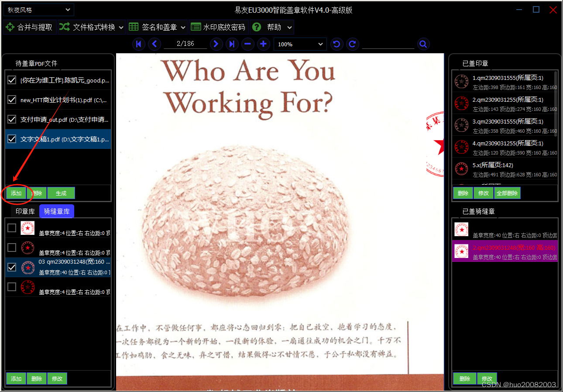Rotate page clockwise

click(353, 44)
